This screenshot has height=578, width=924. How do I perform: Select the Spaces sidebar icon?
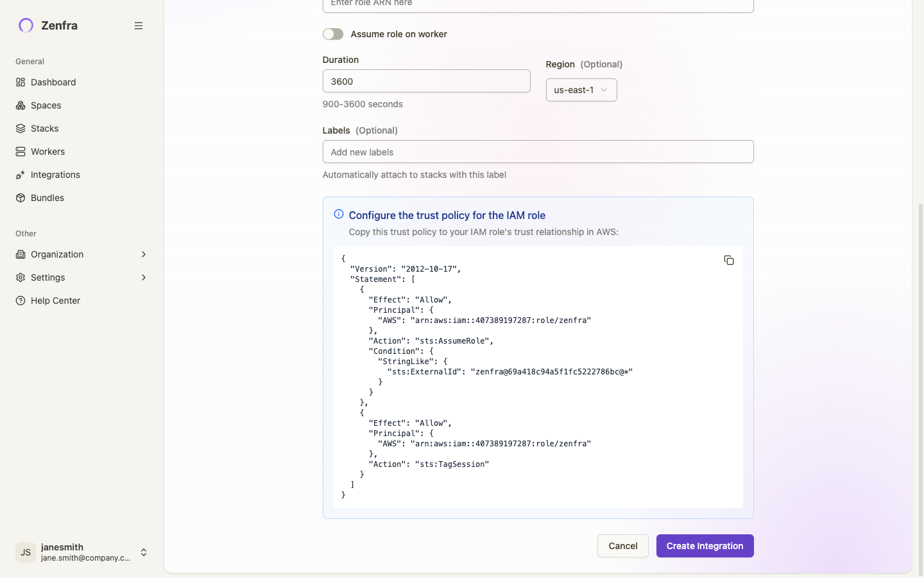point(20,105)
